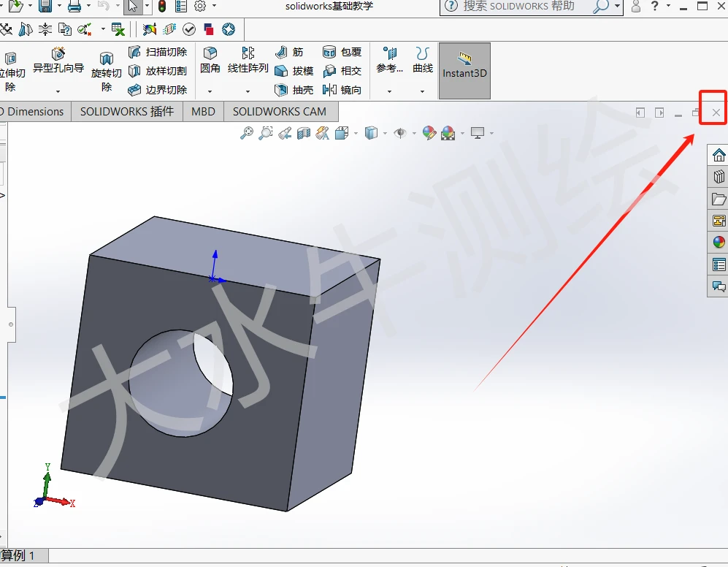
Task: Open the Appearances color ball in the task pane
Action: [719, 242]
